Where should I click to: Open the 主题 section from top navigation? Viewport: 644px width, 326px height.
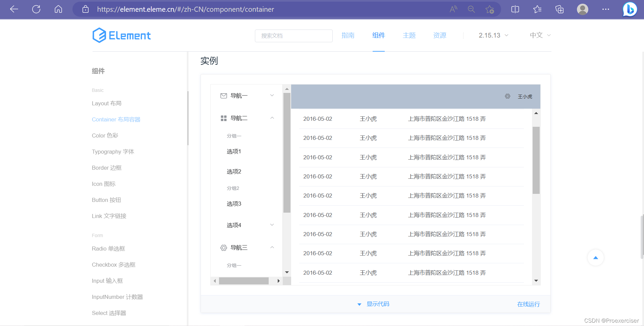[x=409, y=35]
